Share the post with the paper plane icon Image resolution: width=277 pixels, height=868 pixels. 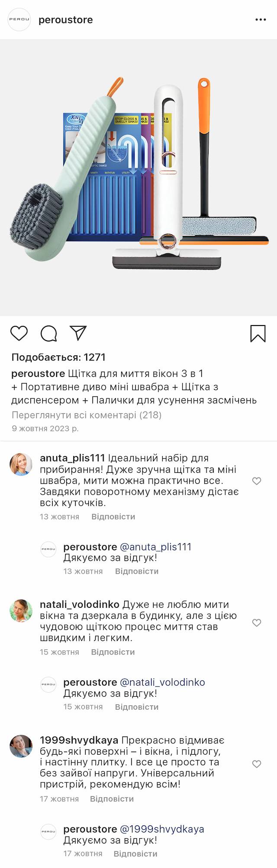78,333
